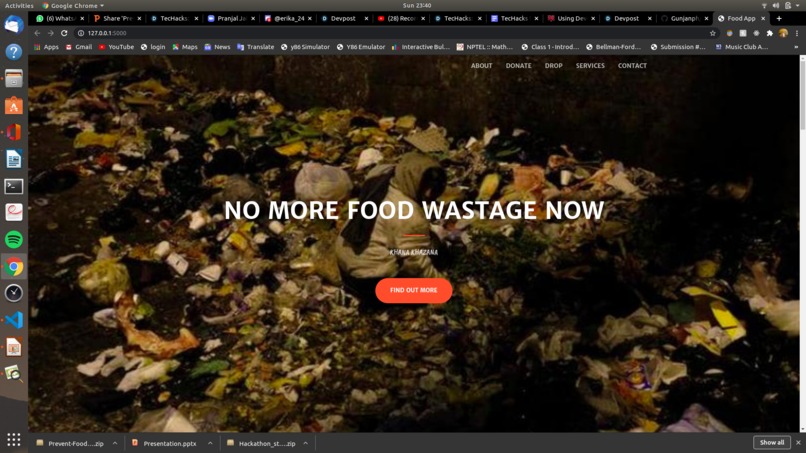Screen dimensions: 806x453
Task: Open Files manager in the dock
Action: (13, 79)
